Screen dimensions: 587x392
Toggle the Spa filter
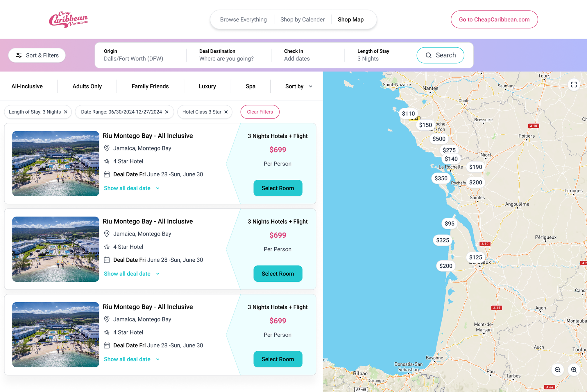(250, 86)
